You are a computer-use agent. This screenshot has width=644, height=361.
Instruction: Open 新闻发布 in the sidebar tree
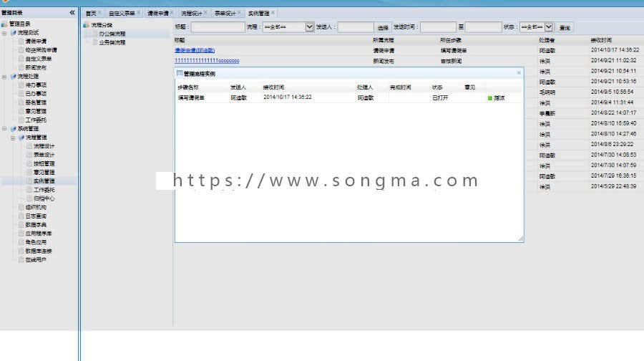pyautogui.click(x=36, y=67)
